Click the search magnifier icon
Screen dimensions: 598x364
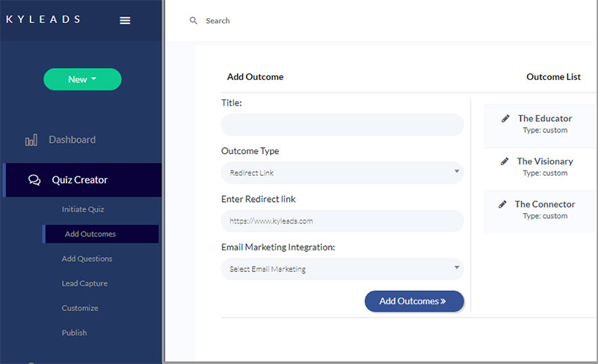(194, 21)
